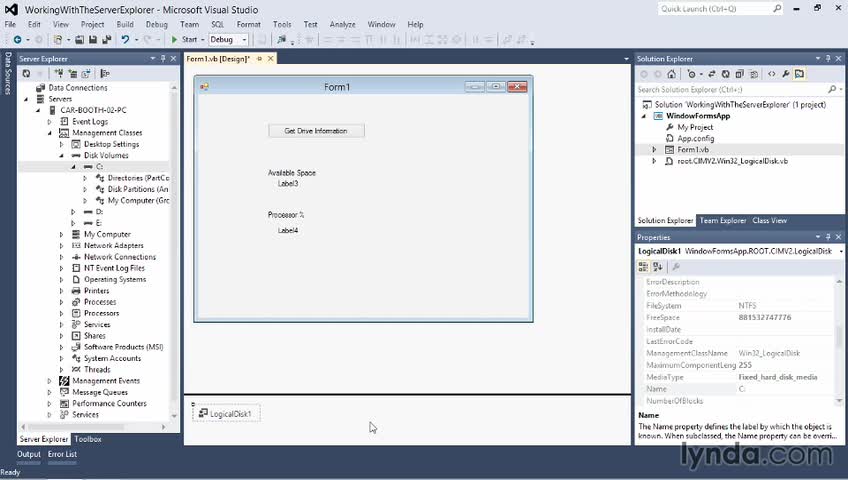This screenshot has height=480, width=848.
Task: Switch Properties grid to Alphabetical view
Action: click(658, 266)
